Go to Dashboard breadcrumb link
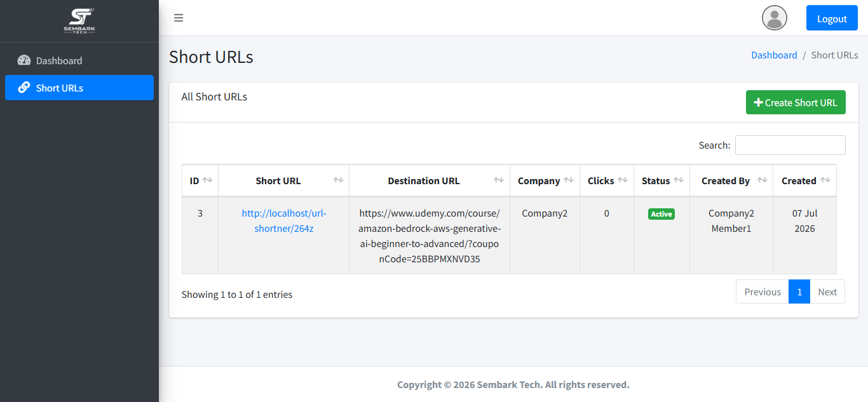868x402 pixels. pos(774,55)
